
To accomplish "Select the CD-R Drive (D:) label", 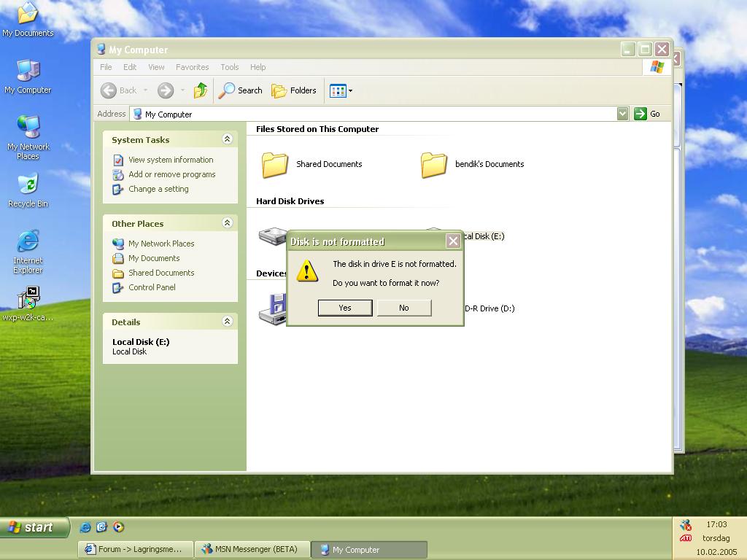I will (x=489, y=308).
